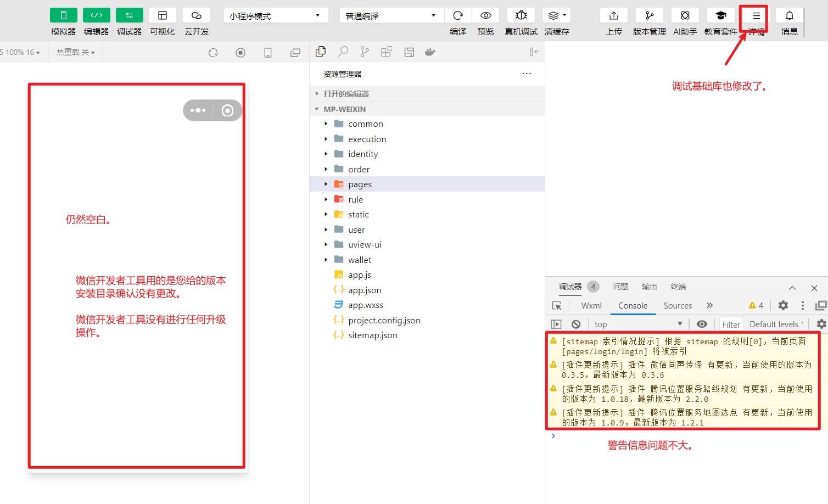Open the clear cache (清缓存) menu
Screen dimensions: 828x504
pyautogui.click(x=557, y=15)
